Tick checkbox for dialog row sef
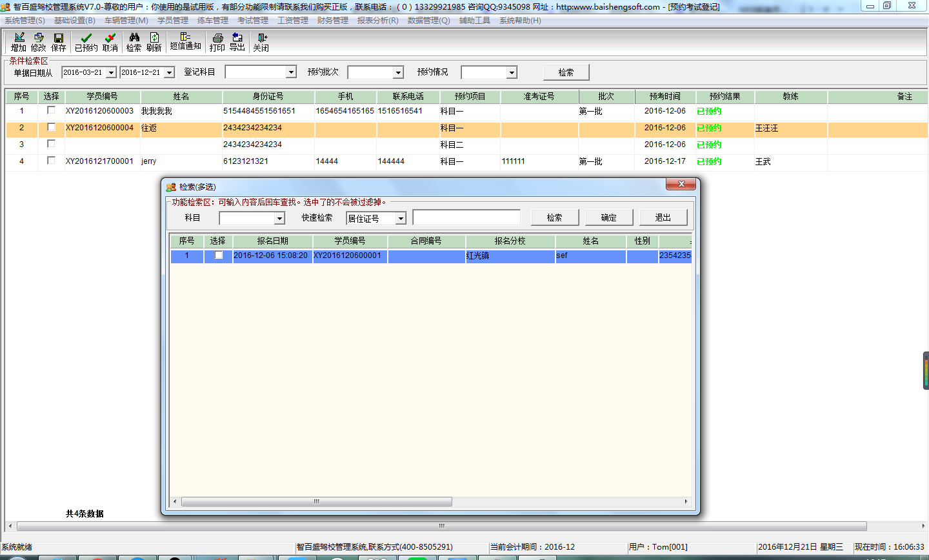The image size is (929, 560). click(x=219, y=255)
